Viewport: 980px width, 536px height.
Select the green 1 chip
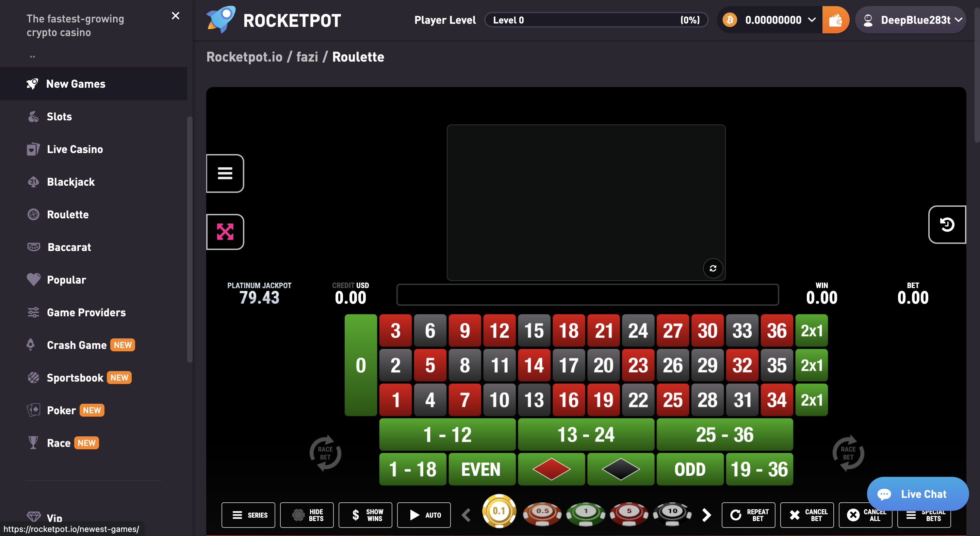pyautogui.click(x=586, y=514)
